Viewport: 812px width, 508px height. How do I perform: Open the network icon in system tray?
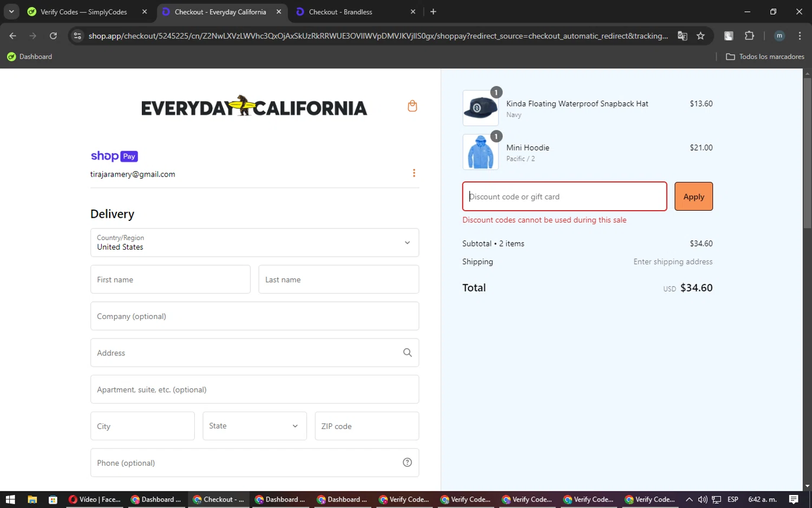pyautogui.click(x=717, y=499)
